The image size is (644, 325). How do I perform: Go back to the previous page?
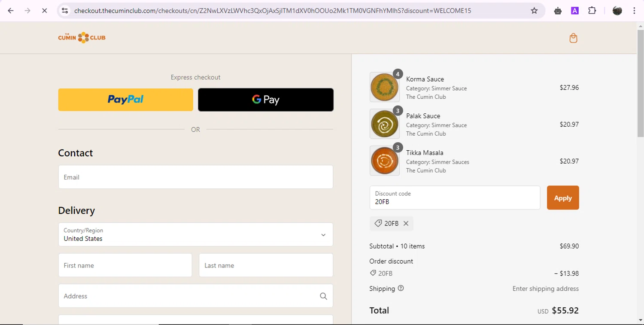pos(11,11)
